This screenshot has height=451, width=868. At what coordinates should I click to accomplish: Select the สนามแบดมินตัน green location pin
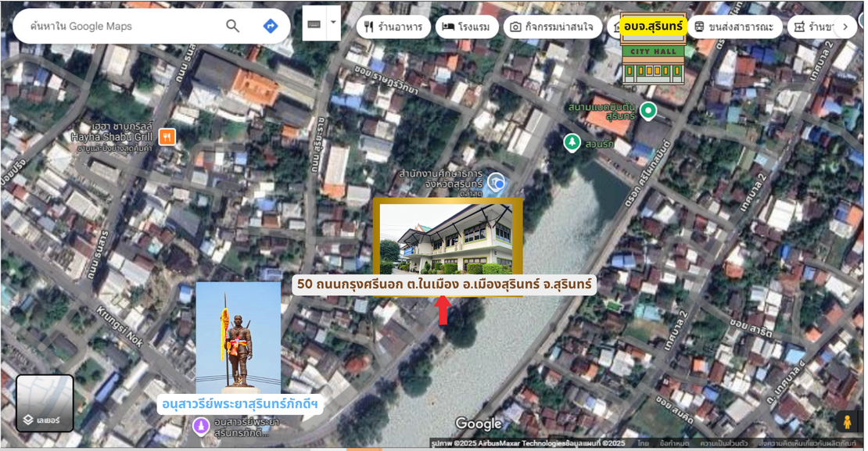[647, 111]
